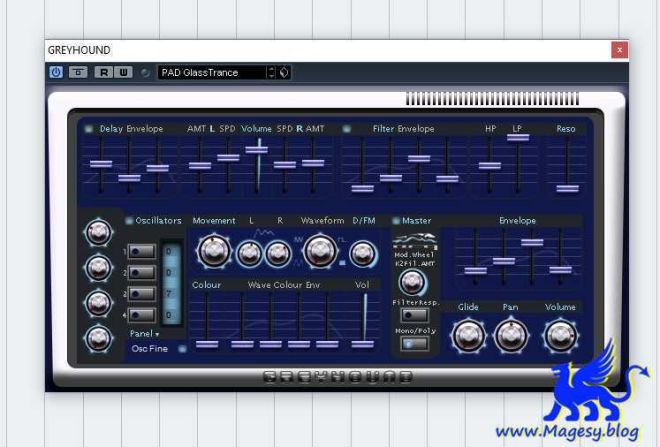The height and width of the screenshot is (447, 660).
Task: Click the D/FM knob
Action: [x=363, y=254]
